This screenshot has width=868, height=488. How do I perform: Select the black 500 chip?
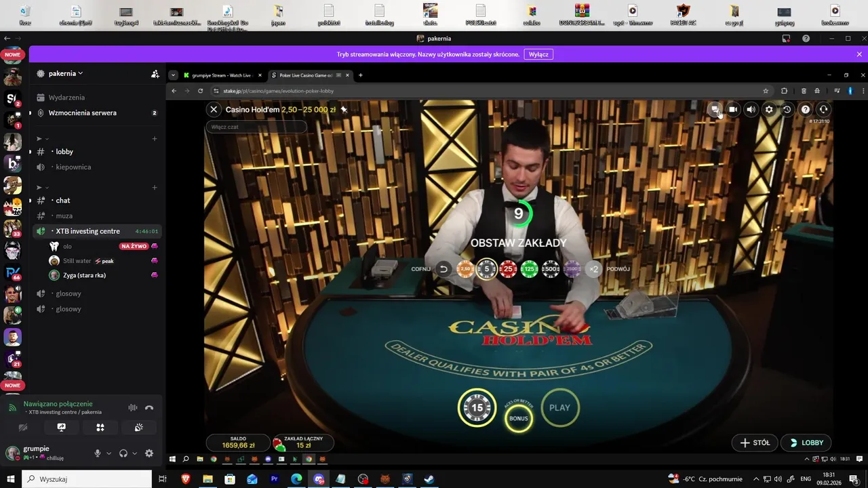551,269
